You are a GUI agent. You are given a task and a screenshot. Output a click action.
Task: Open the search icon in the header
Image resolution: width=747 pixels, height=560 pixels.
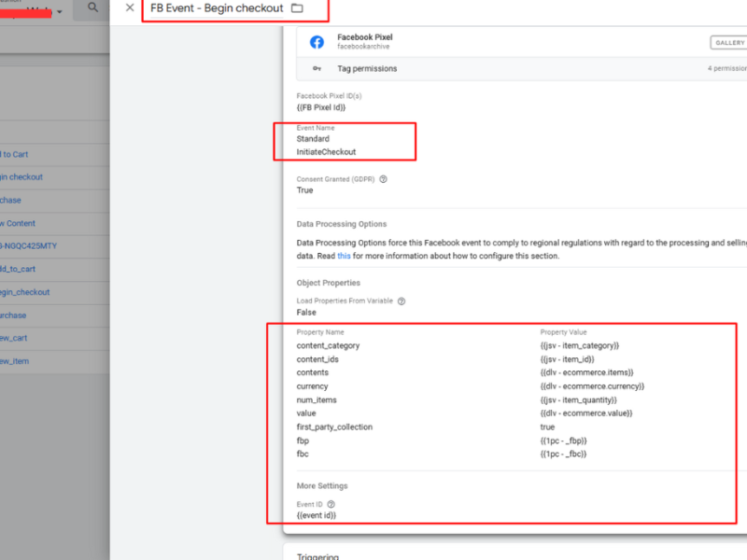(x=92, y=7)
